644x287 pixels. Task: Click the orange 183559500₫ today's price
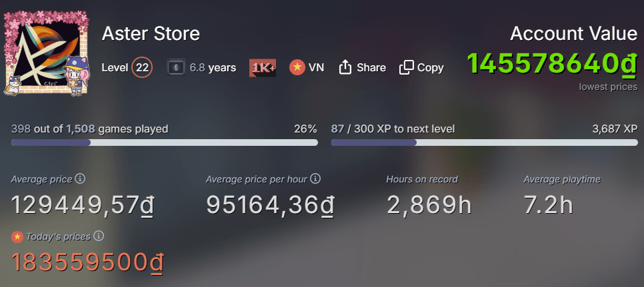click(87, 262)
